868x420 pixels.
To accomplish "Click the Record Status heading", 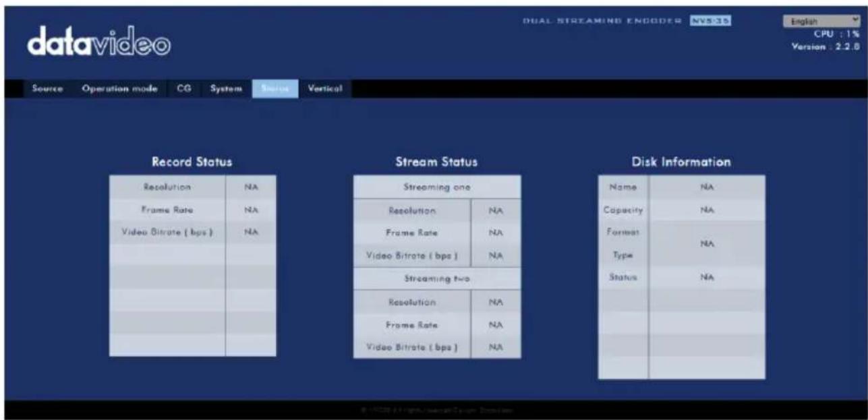I will 192,162.
